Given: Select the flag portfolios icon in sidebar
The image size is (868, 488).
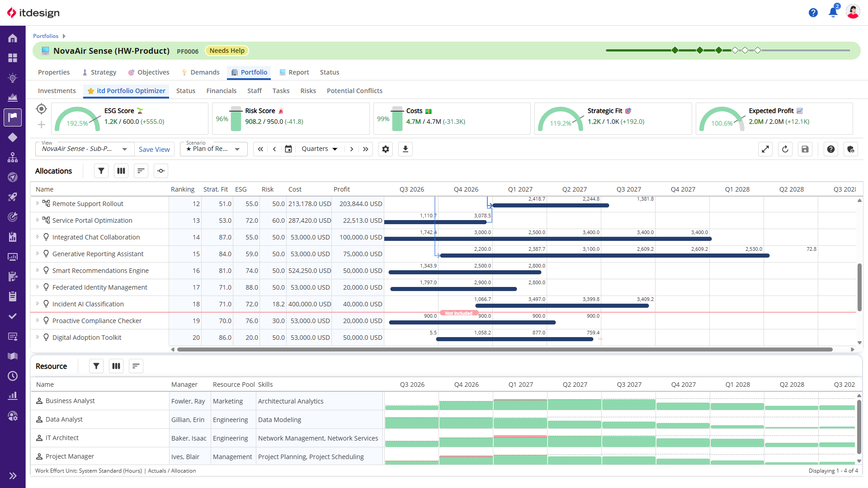Looking at the screenshot, I should pyautogui.click(x=13, y=117).
